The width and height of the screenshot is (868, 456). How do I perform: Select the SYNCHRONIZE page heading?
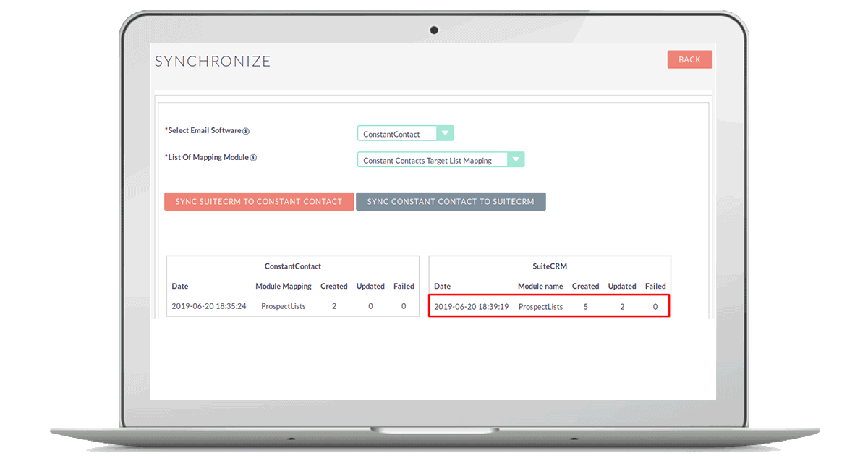click(213, 62)
